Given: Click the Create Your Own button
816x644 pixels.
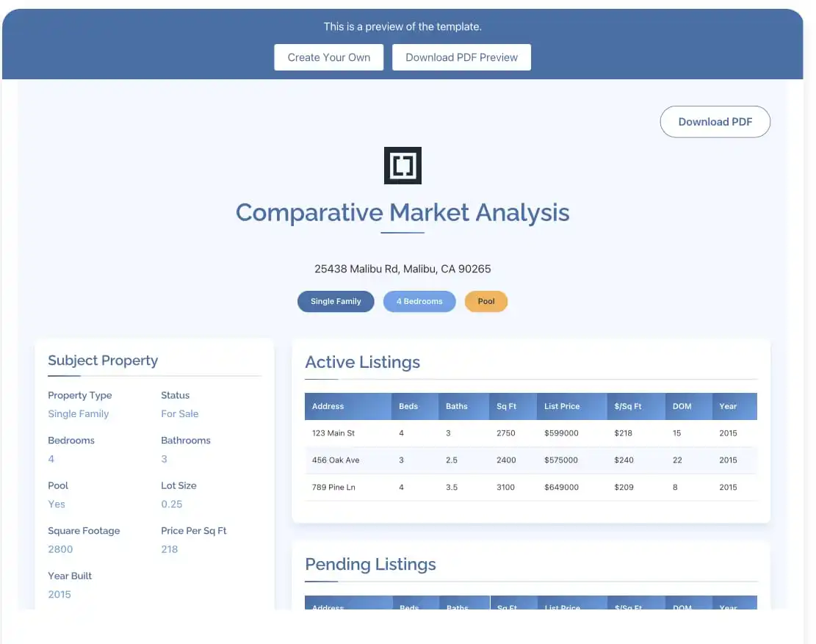Looking at the screenshot, I should 328,57.
